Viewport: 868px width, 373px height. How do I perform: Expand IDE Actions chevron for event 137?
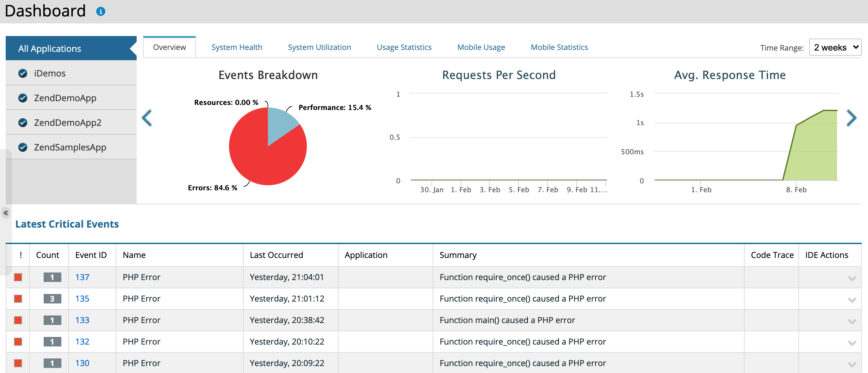coord(852,278)
